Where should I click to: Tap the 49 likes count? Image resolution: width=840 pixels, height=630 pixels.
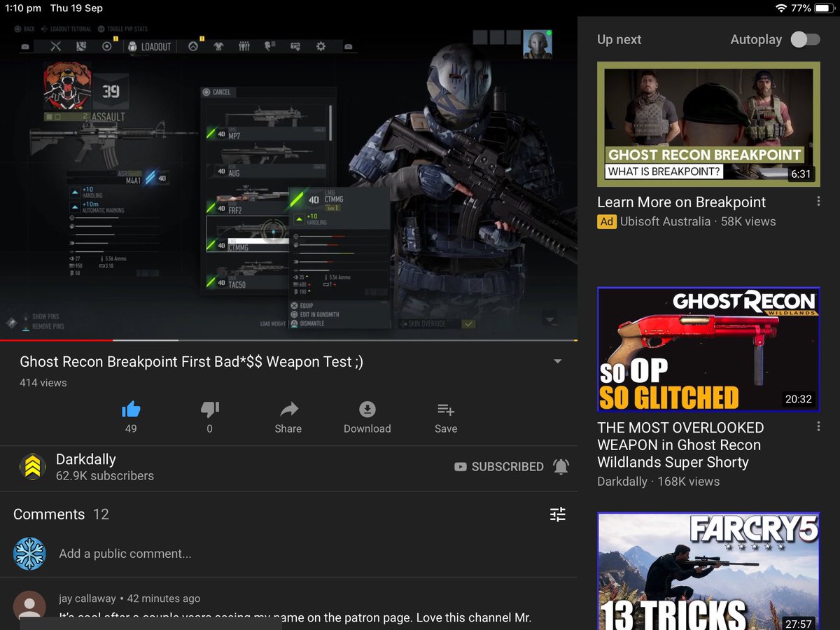131,428
